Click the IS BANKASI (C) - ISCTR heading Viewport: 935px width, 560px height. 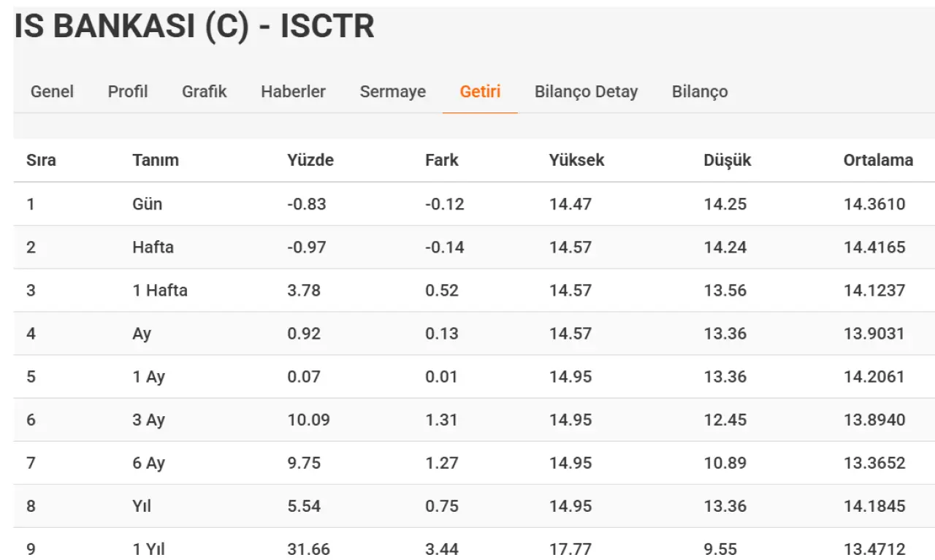(194, 27)
